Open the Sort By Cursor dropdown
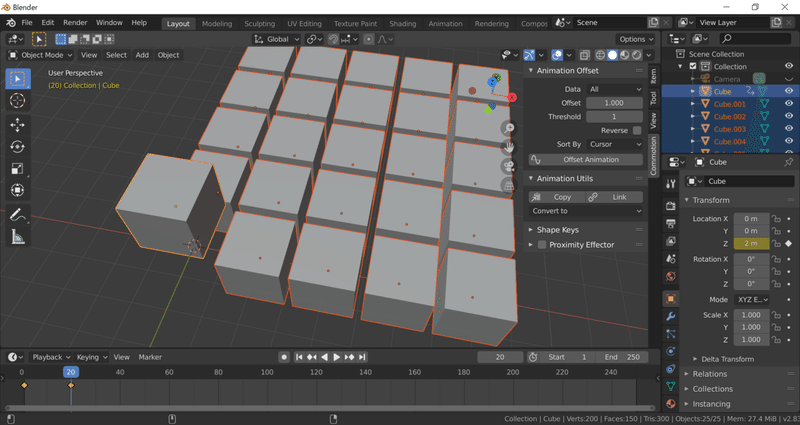Screen dimensions: 800x425 pos(614,144)
